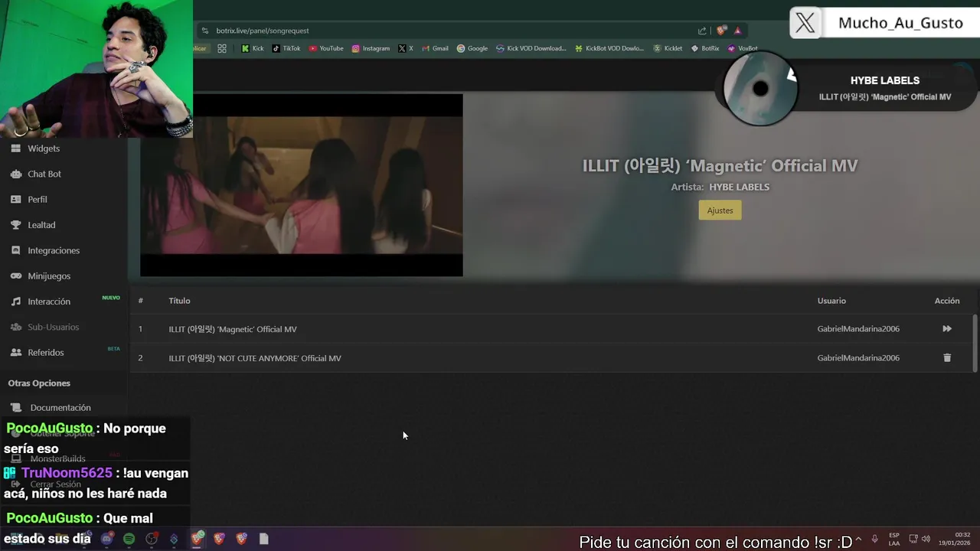Click the spinning disc now-playing widget
Image resolution: width=980 pixels, height=551 pixels.
(760, 89)
